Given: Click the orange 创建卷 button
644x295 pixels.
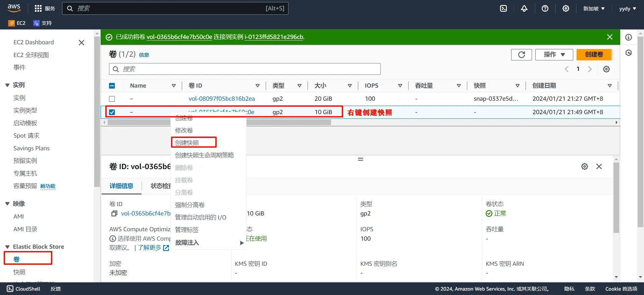Looking at the screenshot, I should (x=594, y=55).
